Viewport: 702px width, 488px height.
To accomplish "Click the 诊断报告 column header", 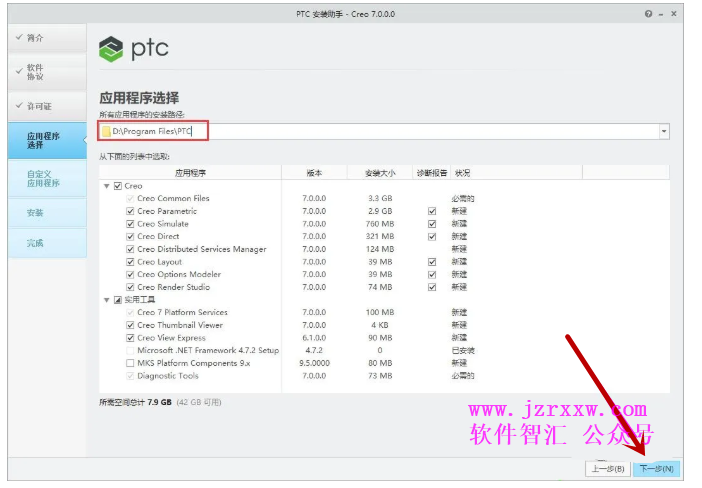I will point(432,173).
